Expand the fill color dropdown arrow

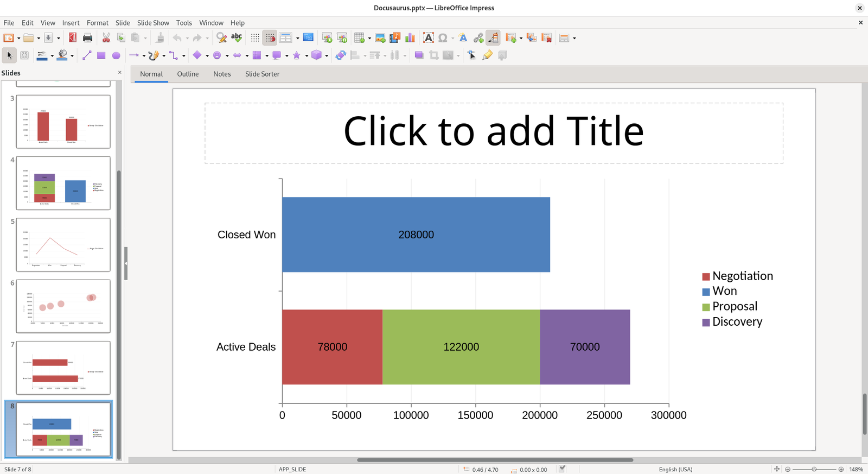coord(72,55)
